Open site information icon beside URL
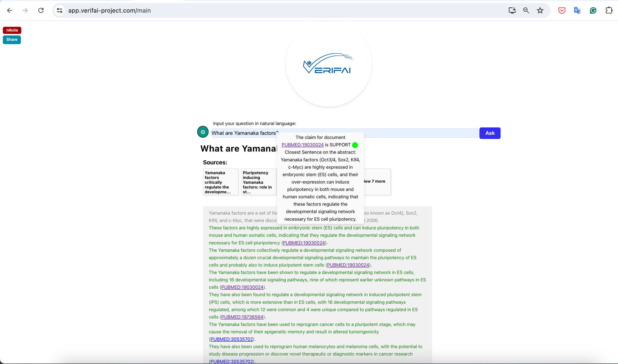Viewport: 618px width, 364px height. click(60, 11)
